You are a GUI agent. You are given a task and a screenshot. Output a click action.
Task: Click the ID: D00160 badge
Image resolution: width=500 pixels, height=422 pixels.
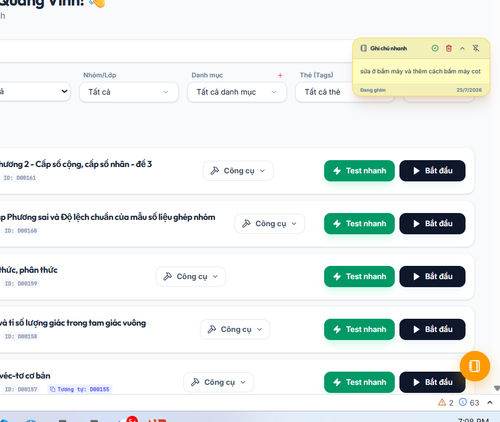21,231
